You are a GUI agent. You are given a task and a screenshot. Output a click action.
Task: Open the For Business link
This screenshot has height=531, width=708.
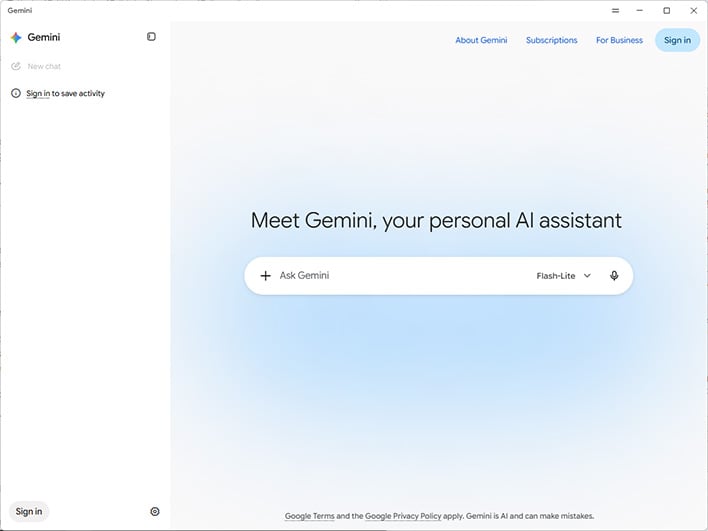point(619,40)
